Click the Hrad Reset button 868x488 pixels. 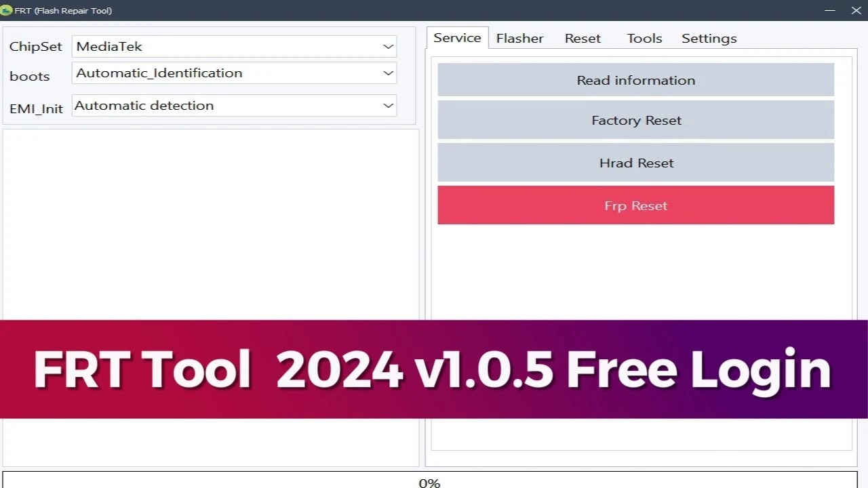[636, 163]
